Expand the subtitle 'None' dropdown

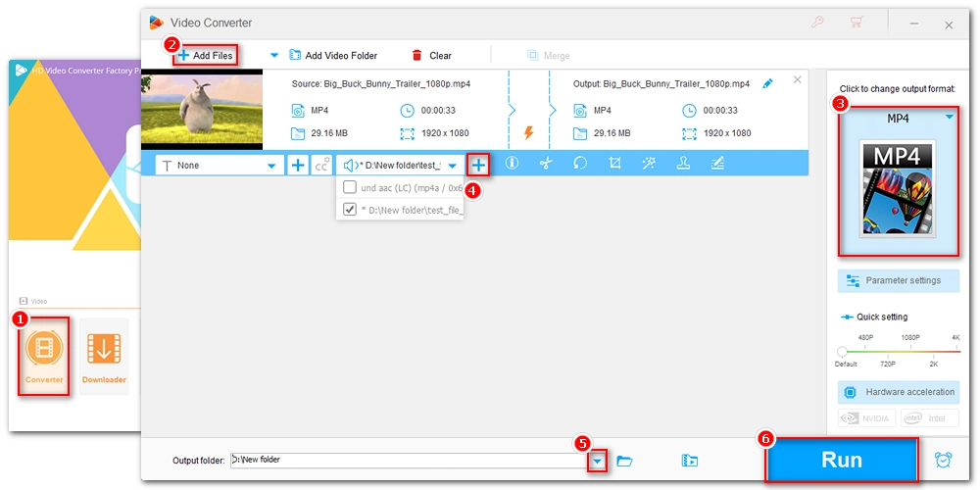pos(271,167)
